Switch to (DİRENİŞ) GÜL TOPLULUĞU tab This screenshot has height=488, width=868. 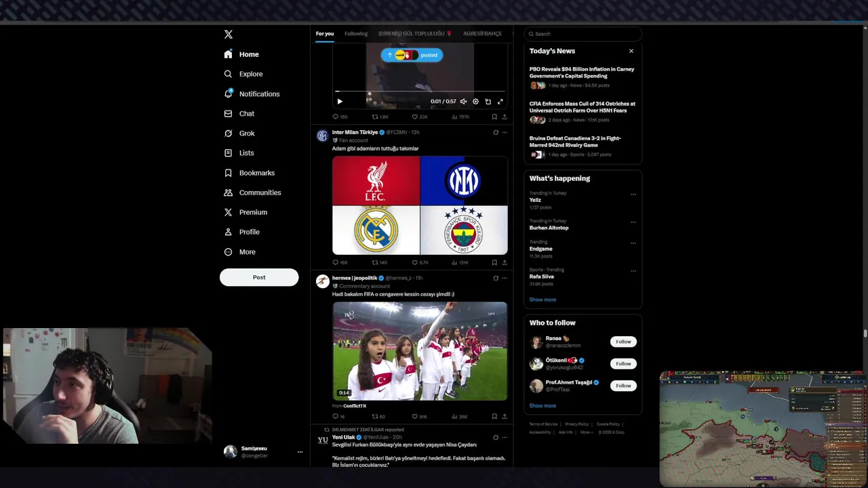[x=414, y=34]
